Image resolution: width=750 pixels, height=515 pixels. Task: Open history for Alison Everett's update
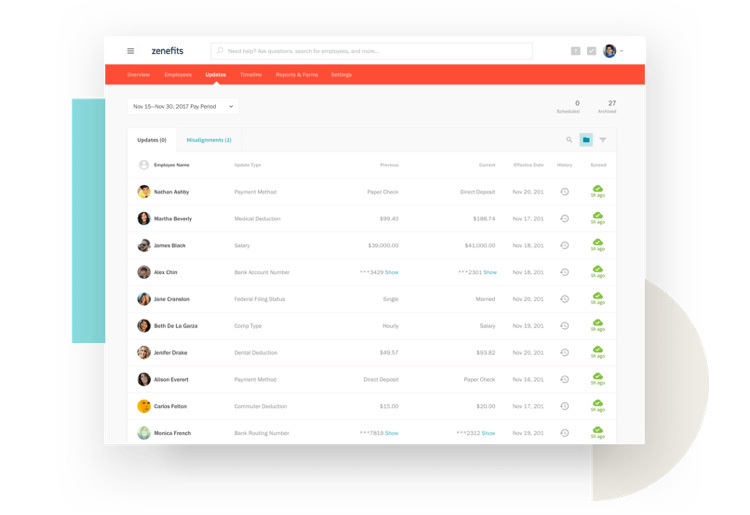[565, 380]
